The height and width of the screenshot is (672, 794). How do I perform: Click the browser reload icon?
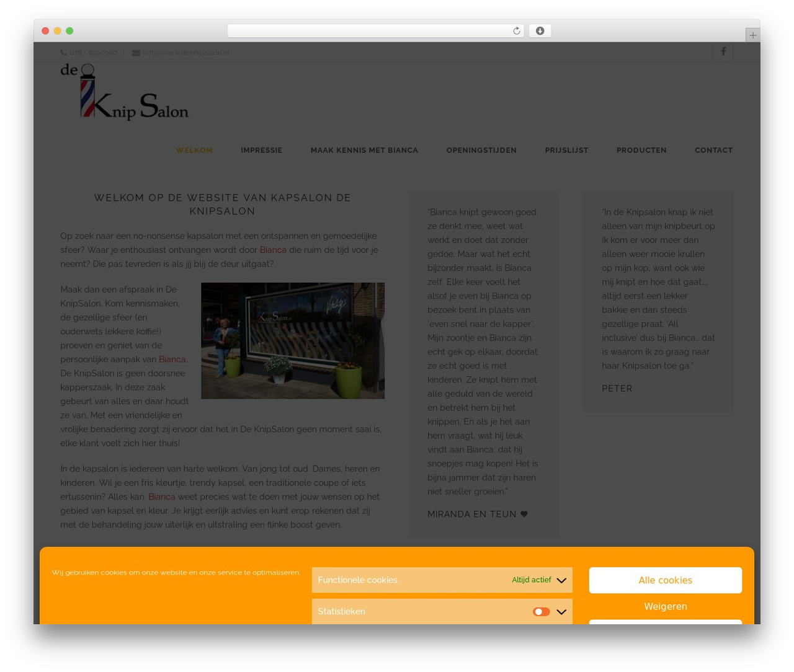tap(516, 31)
